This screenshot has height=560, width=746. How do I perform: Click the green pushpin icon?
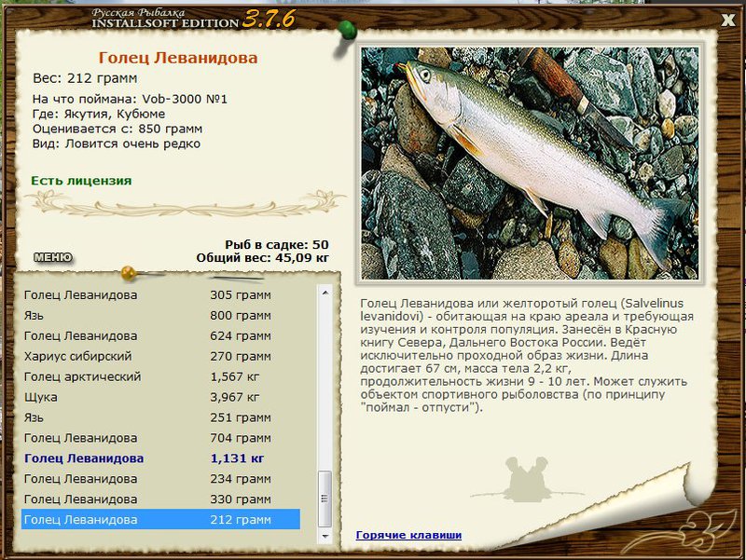point(348,31)
